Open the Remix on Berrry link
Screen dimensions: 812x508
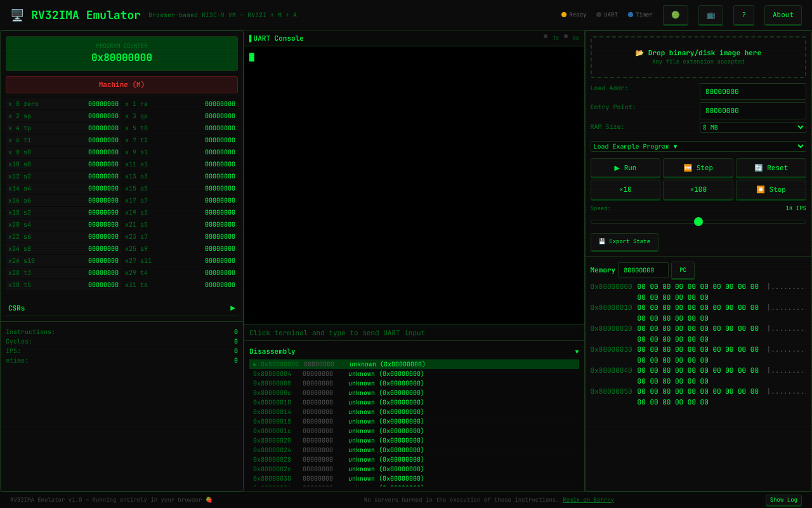(x=588, y=500)
